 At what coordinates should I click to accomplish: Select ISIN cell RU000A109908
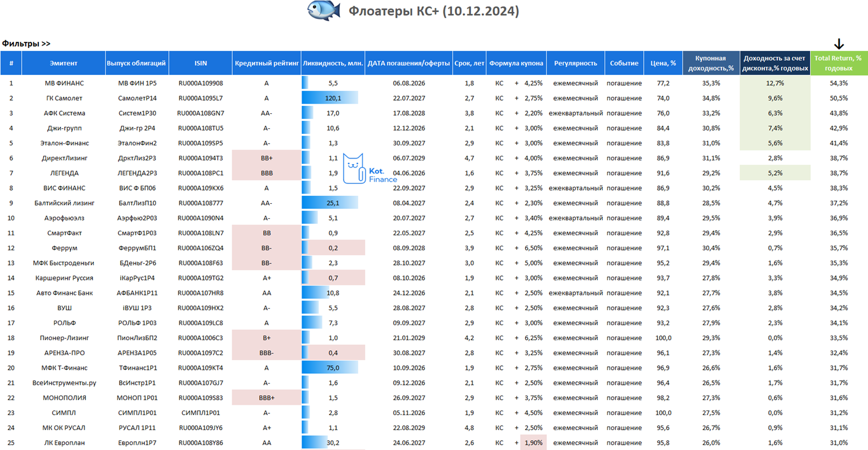click(200, 83)
